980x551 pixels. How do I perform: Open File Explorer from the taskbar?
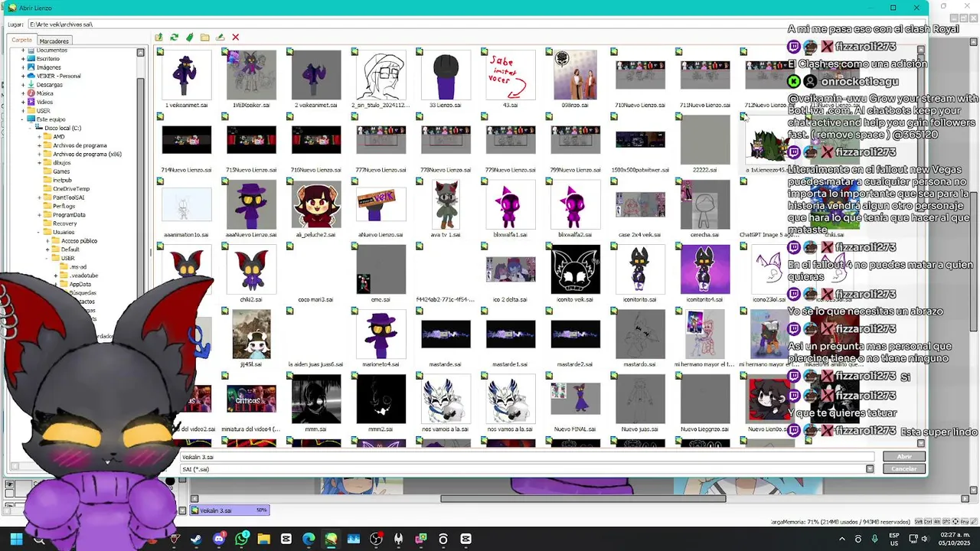(263, 539)
